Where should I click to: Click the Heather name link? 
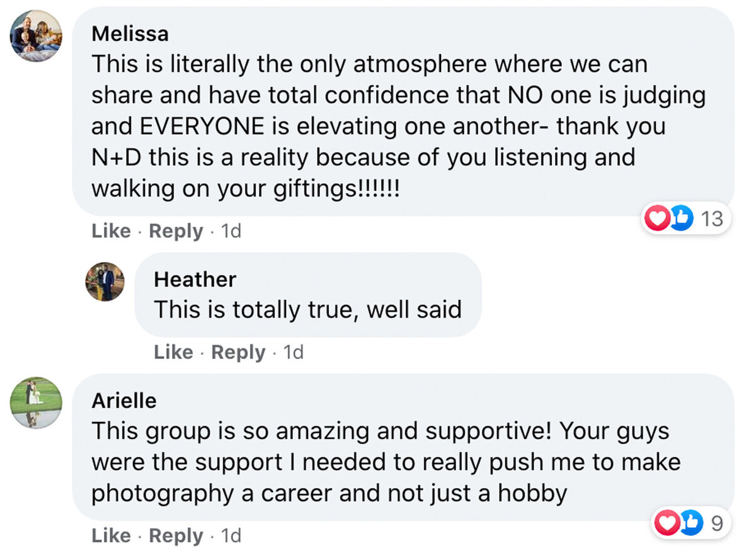tap(195, 279)
